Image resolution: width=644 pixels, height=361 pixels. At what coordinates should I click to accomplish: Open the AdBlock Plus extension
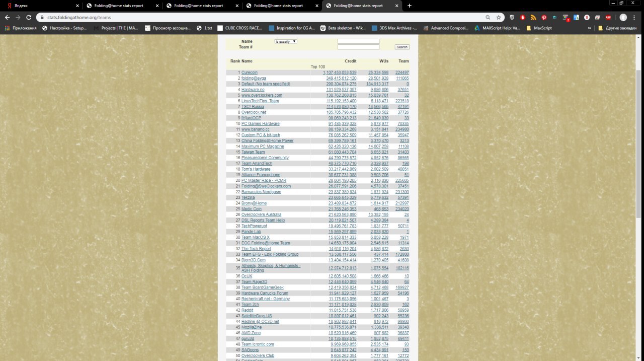[x=608, y=17]
